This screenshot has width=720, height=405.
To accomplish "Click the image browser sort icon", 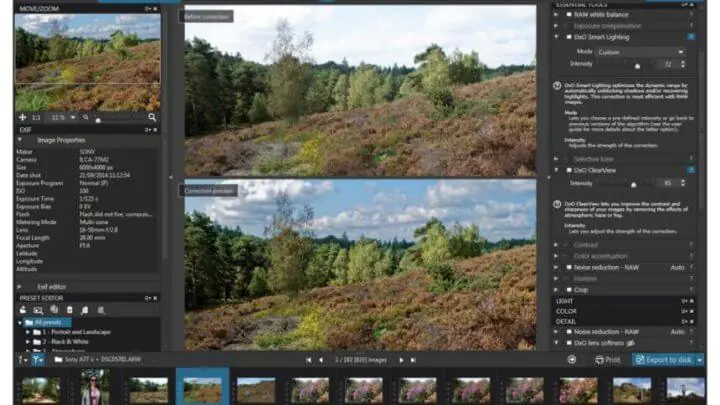I will coord(22,360).
